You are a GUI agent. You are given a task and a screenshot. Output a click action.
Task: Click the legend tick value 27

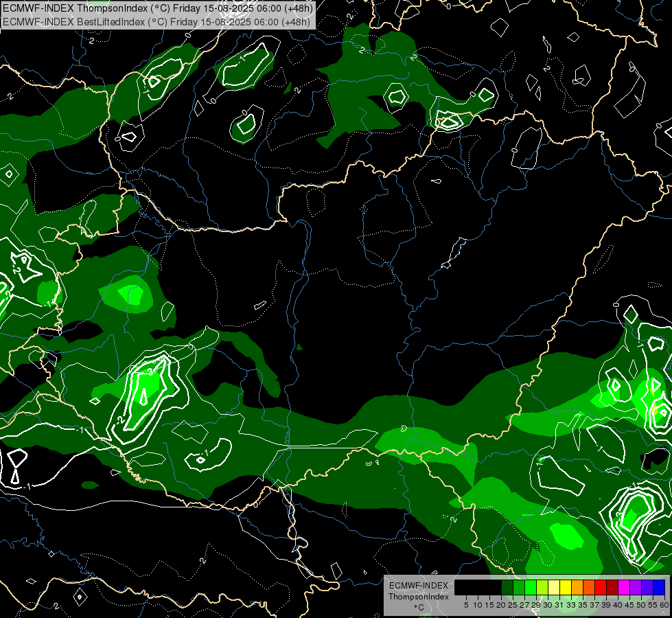524,605
